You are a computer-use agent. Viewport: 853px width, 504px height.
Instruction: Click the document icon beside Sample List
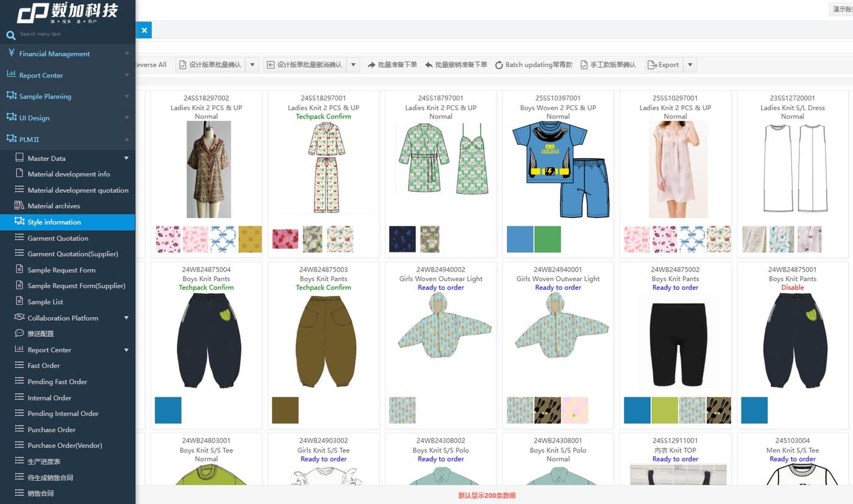[19, 301]
